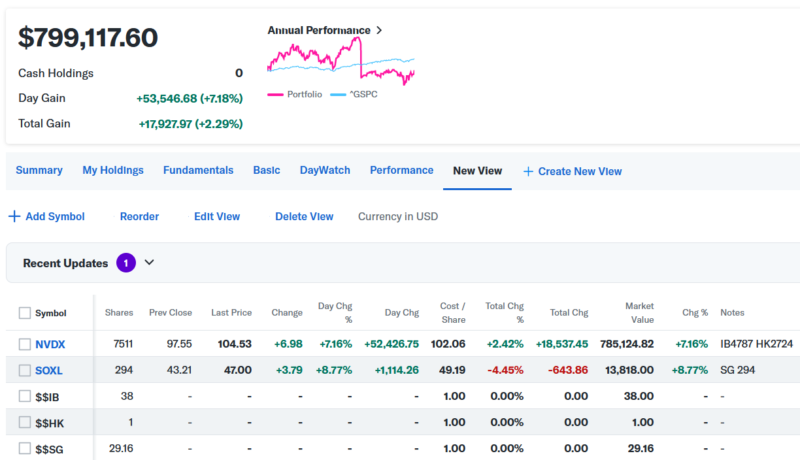
Task: Open the SOXL ticker link
Action: [x=49, y=370]
